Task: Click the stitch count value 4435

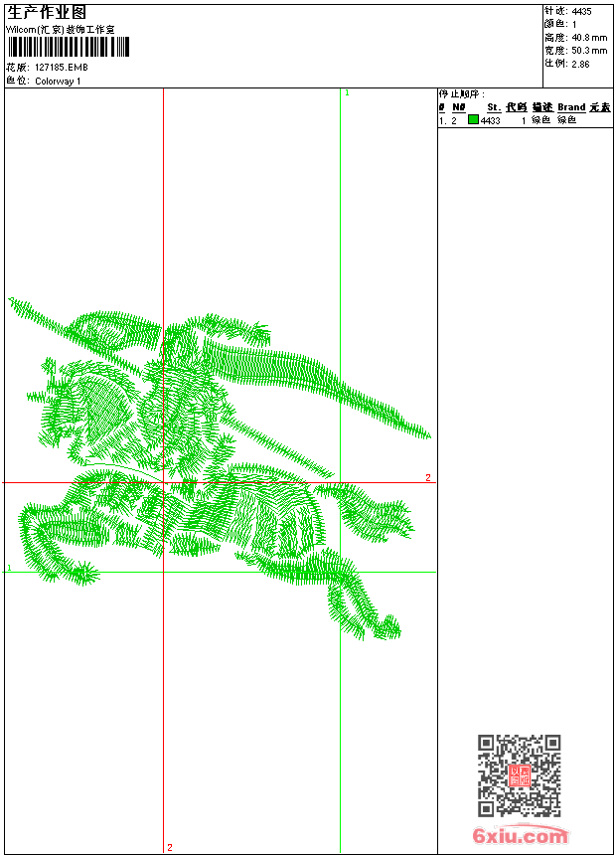Action: [x=581, y=11]
